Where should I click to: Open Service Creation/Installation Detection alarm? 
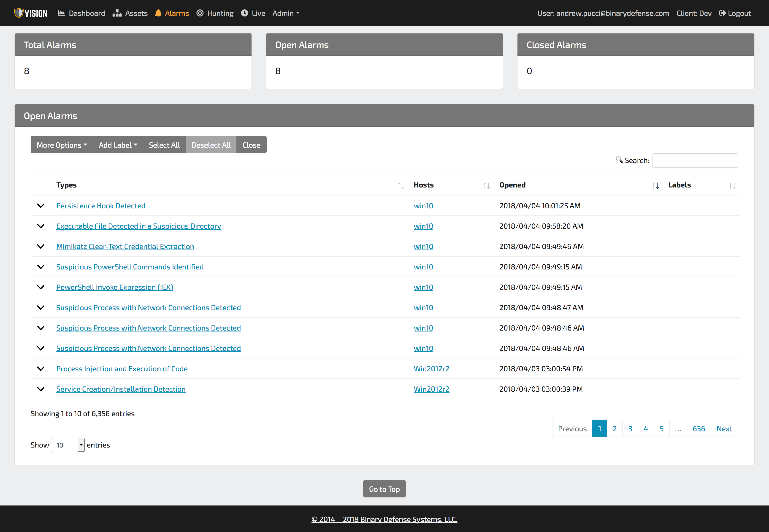pos(121,389)
